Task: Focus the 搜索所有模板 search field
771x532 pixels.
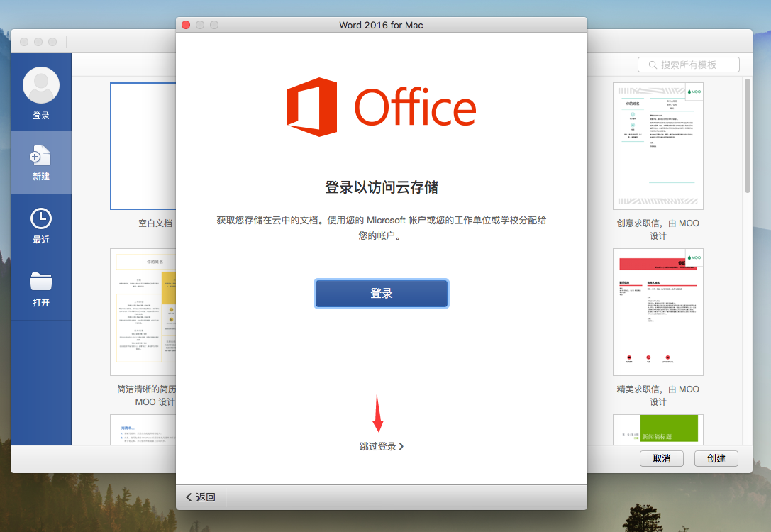Action: pyautogui.click(x=689, y=65)
